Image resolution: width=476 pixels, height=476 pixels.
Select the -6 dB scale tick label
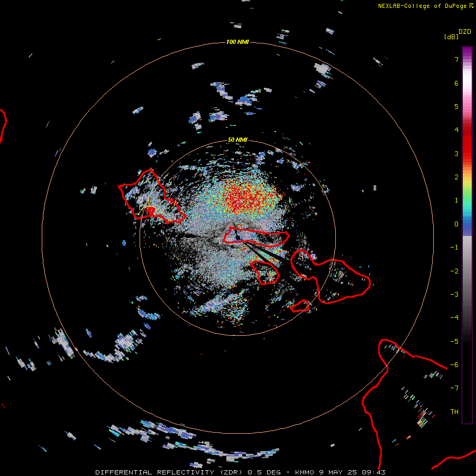click(x=454, y=365)
